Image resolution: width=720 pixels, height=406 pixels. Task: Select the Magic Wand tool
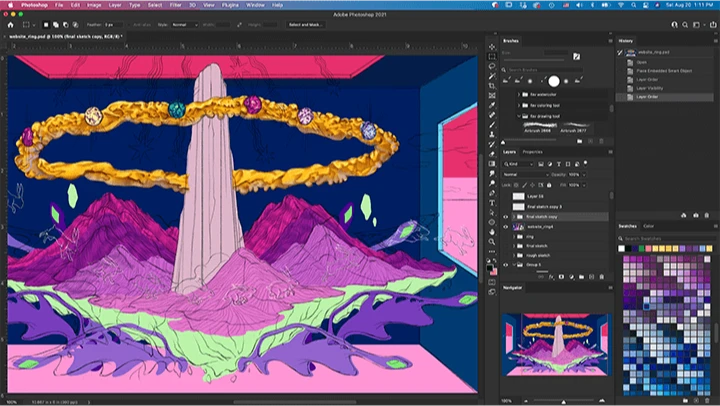[492, 76]
